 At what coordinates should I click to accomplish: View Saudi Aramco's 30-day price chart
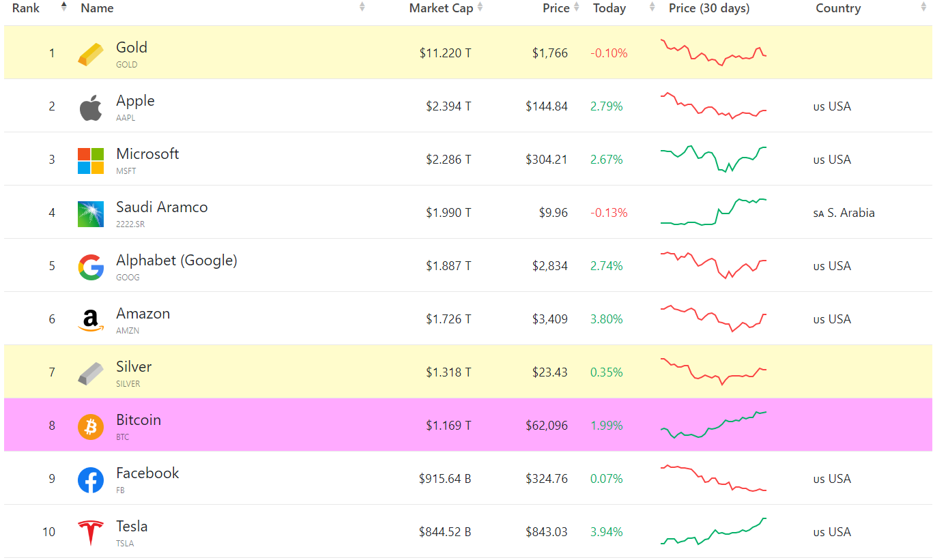pyautogui.click(x=713, y=211)
